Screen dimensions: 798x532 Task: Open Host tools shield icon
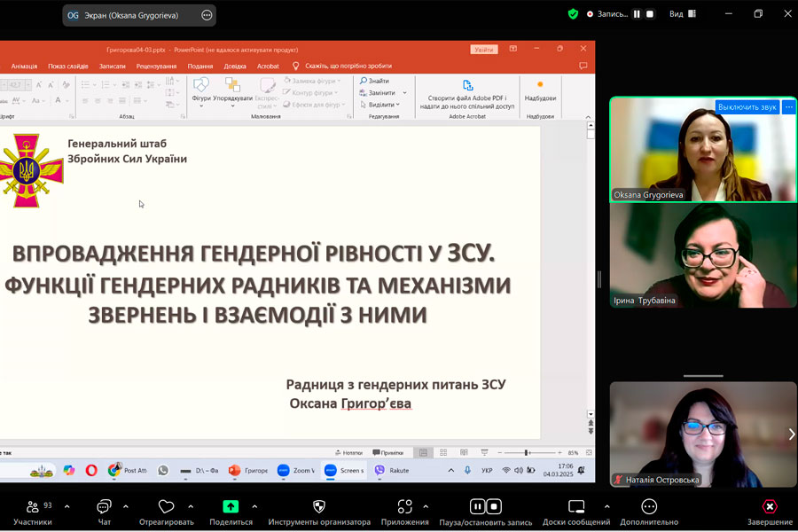pyautogui.click(x=319, y=508)
